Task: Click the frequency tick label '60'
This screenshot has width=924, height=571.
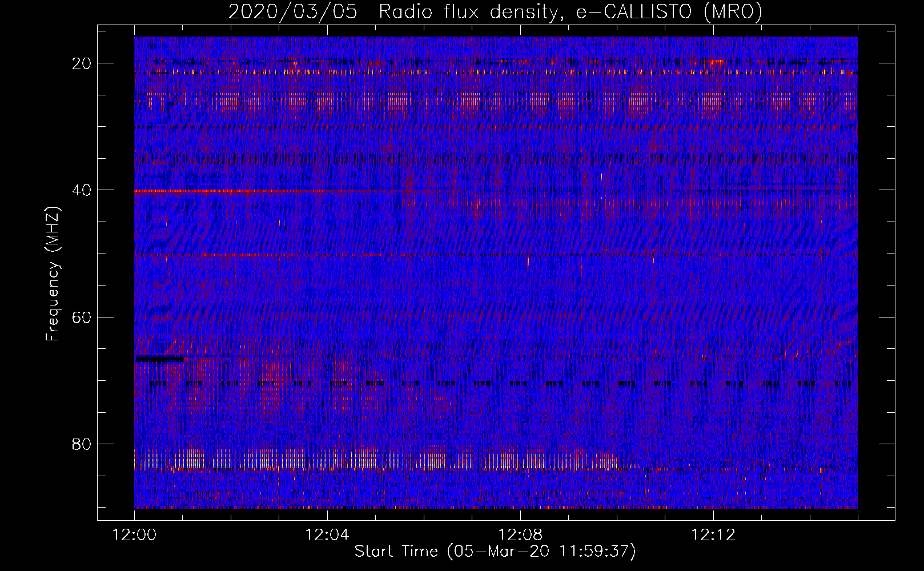Action: [x=82, y=317]
